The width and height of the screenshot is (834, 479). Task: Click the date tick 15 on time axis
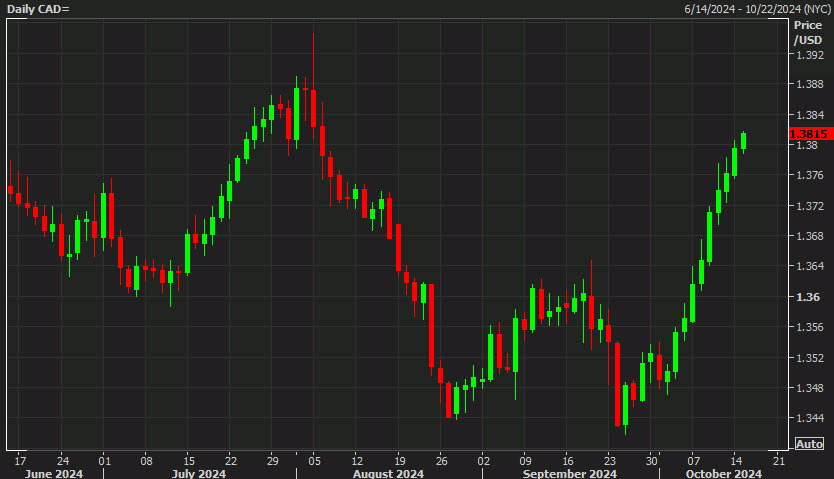click(x=189, y=461)
